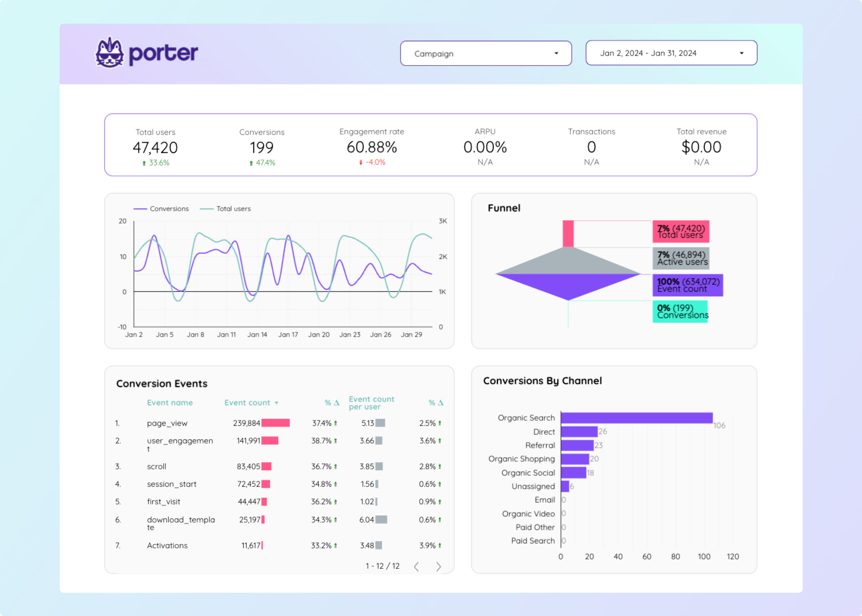
Task: Sort table by Event name header
Action: (170, 403)
